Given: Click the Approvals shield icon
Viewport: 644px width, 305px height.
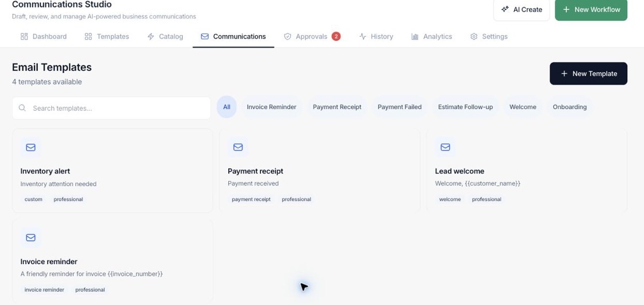Looking at the screenshot, I should point(287,37).
